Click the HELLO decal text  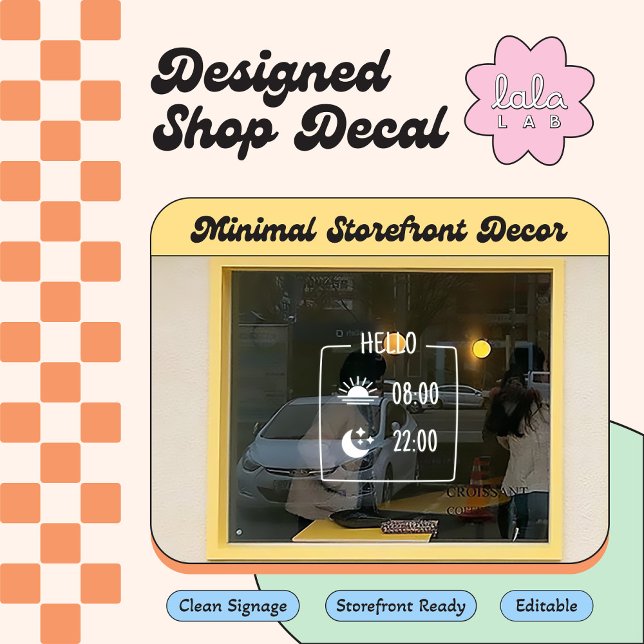click(x=388, y=343)
